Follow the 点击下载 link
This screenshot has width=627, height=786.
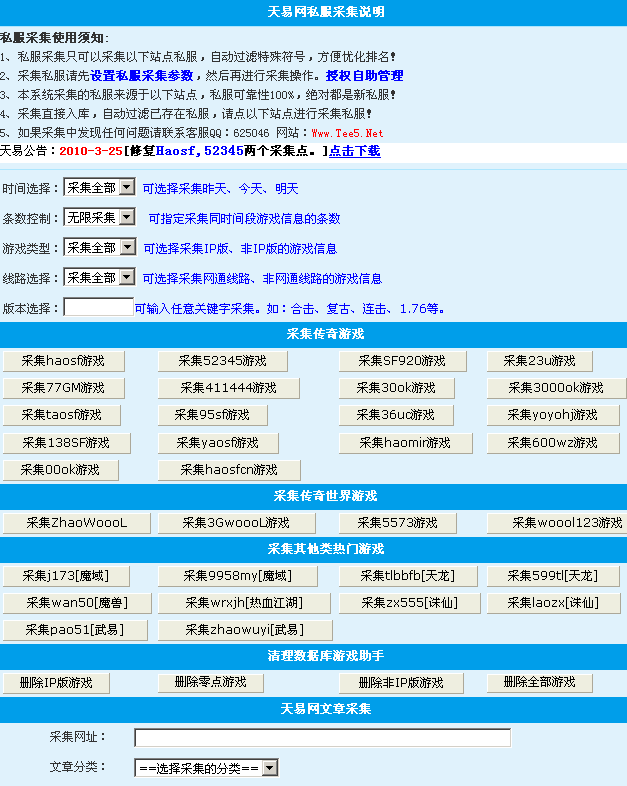[x=354, y=151]
